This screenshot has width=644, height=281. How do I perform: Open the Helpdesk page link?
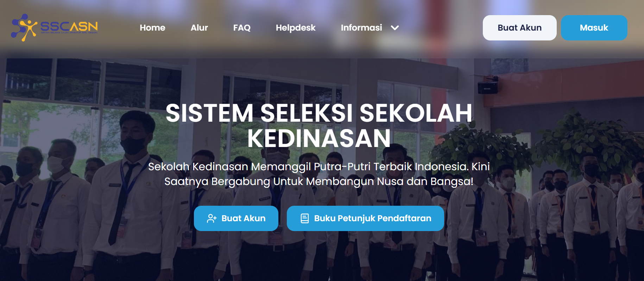click(296, 28)
